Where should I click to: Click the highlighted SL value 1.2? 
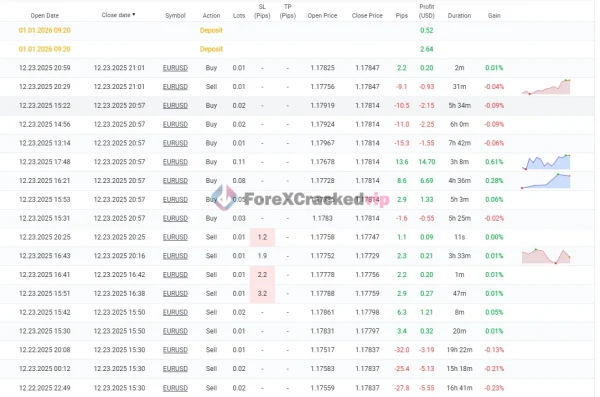click(x=262, y=237)
